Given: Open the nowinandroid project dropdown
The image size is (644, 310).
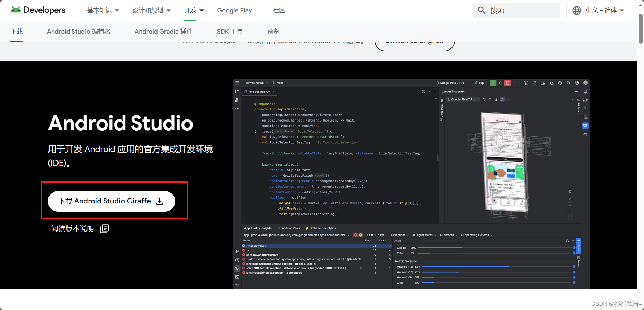Looking at the screenshot, I should click(x=257, y=83).
